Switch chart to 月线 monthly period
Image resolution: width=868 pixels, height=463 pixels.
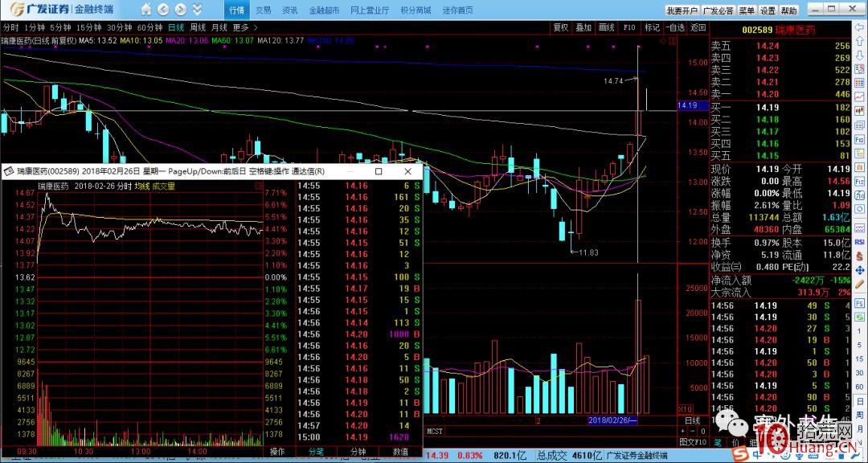click(x=219, y=27)
